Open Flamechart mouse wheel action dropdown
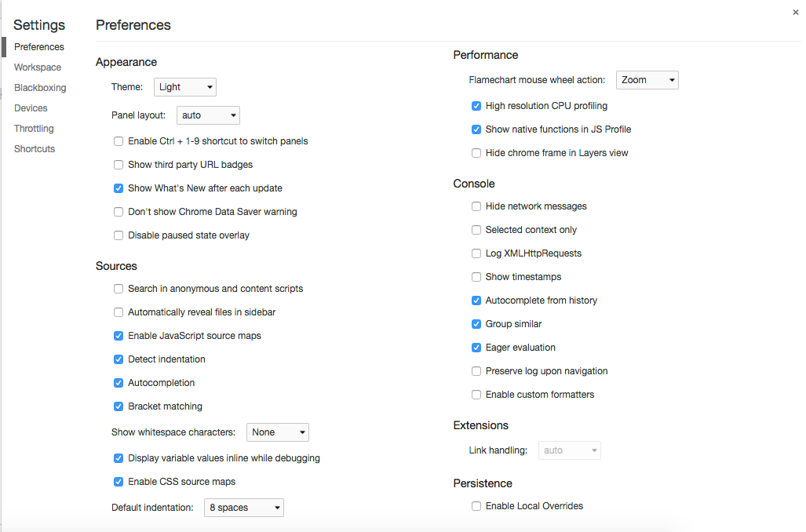Image resolution: width=806 pixels, height=532 pixels. coord(647,80)
